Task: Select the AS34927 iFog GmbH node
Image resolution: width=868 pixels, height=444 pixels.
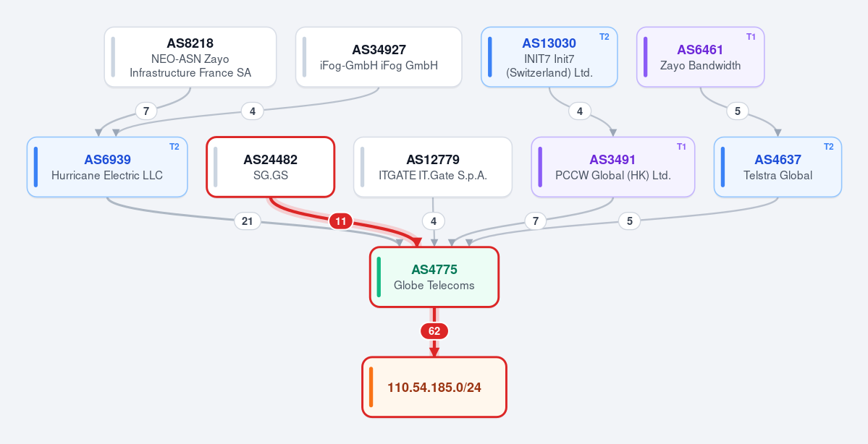Action: click(379, 57)
